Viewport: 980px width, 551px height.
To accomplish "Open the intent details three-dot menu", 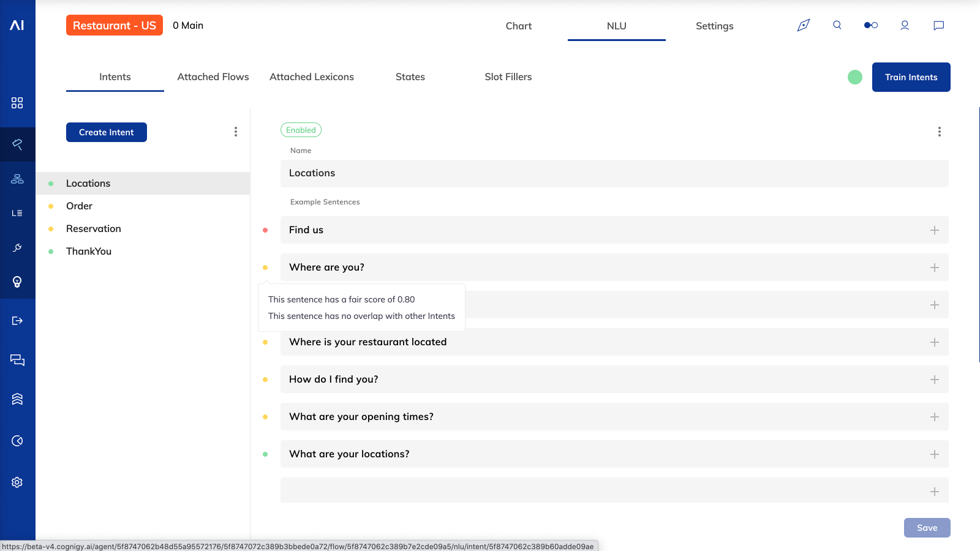I will [939, 132].
